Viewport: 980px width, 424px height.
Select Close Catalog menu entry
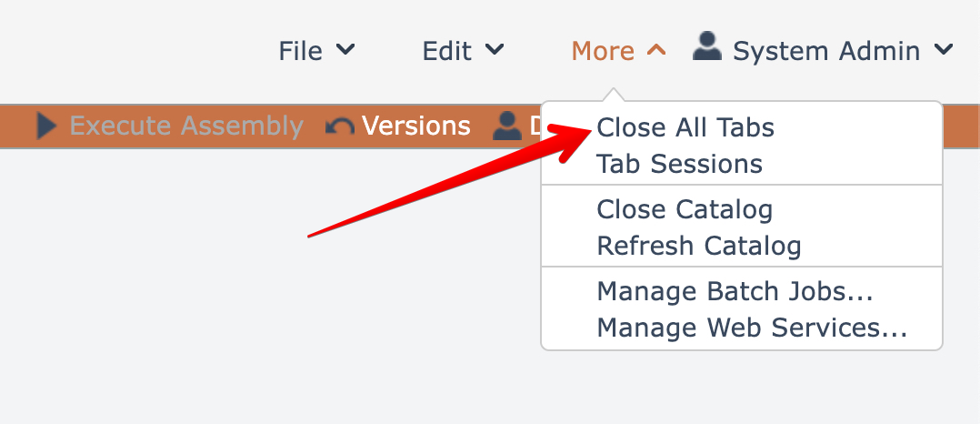[x=685, y=210]
